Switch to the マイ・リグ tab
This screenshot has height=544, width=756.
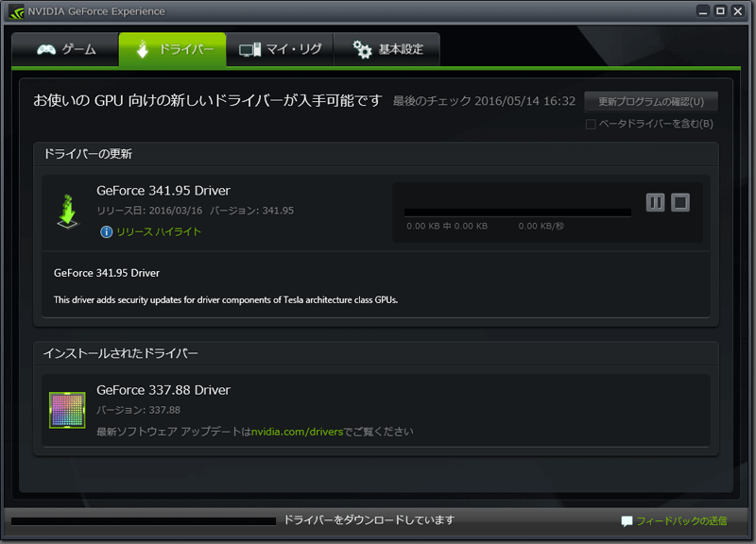280,49
